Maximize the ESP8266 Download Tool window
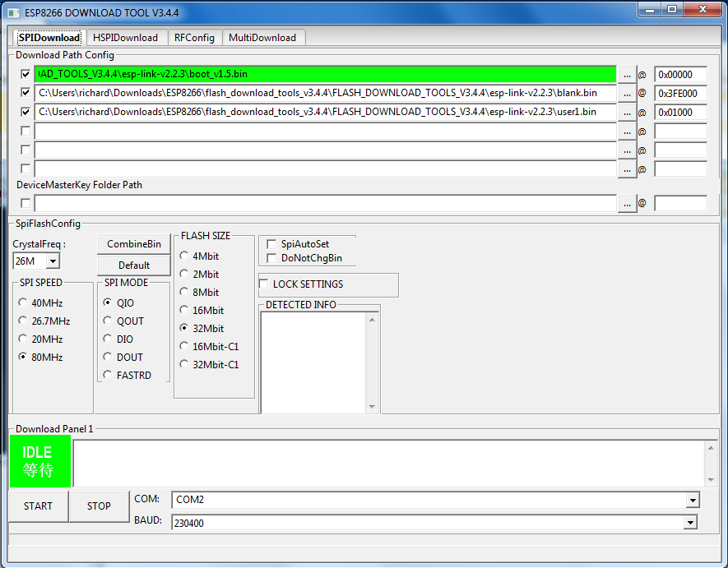This screenshot has width=728, height=568. click(x=671, y=10)
